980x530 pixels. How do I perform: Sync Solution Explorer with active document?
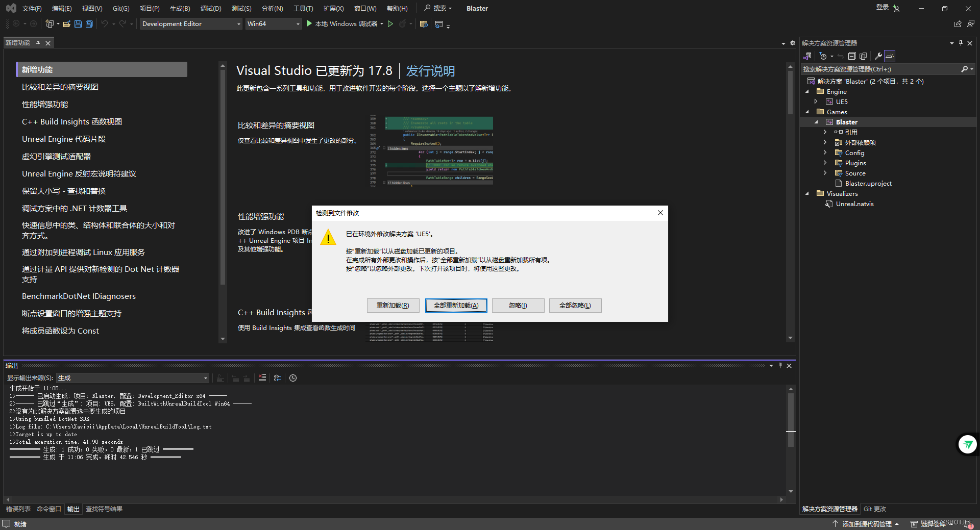pyautogui.click(x=840, y=56)
